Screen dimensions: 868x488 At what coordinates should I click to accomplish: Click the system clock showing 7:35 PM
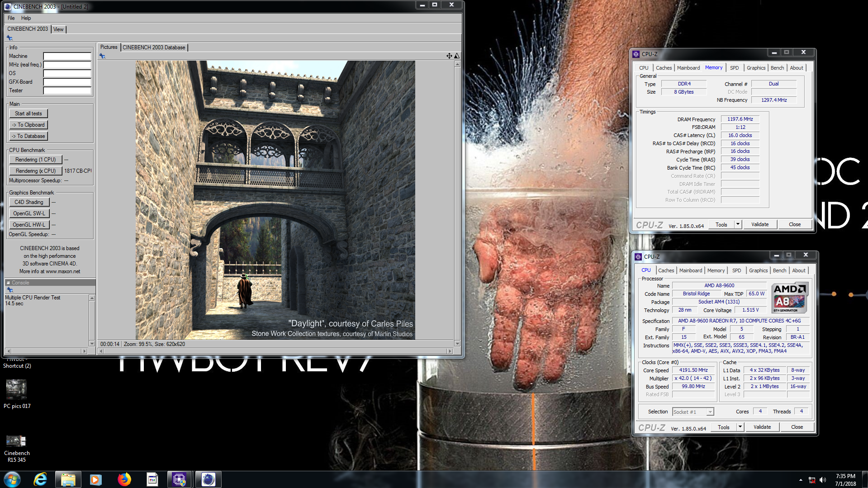(845, 476)
